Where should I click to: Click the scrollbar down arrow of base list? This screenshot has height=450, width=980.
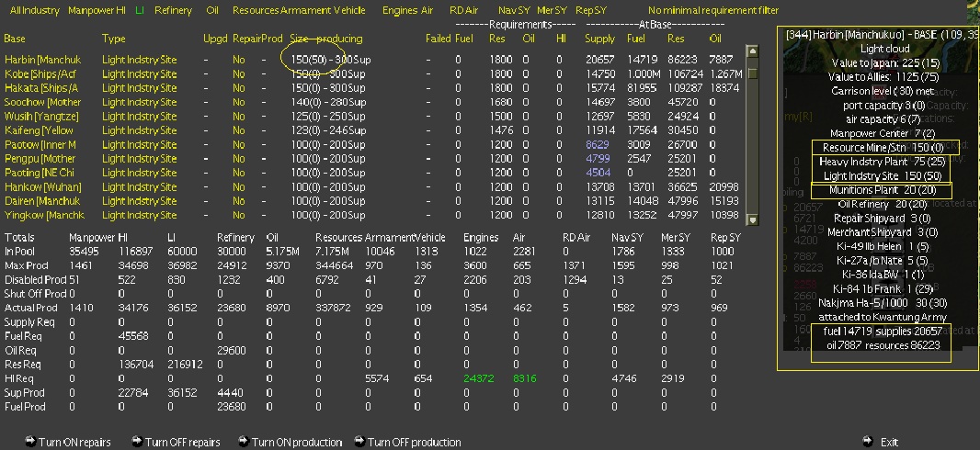(x=753, y=219)
